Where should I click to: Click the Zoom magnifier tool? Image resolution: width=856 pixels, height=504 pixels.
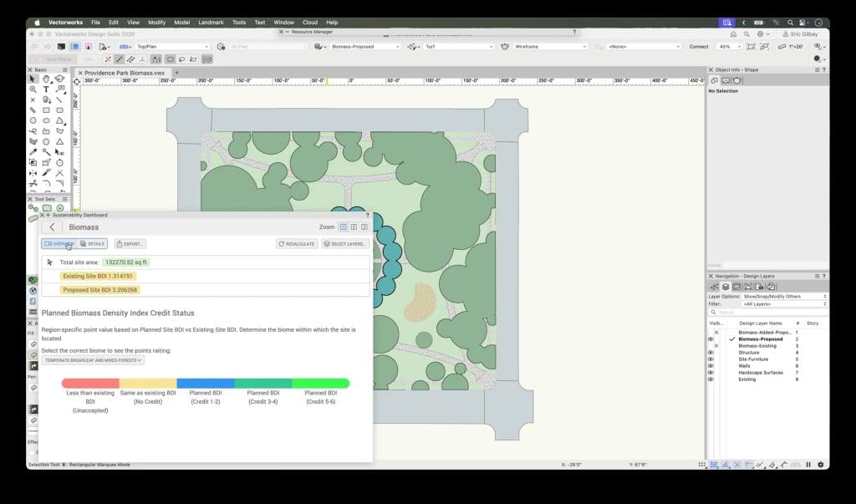point(33,89)
